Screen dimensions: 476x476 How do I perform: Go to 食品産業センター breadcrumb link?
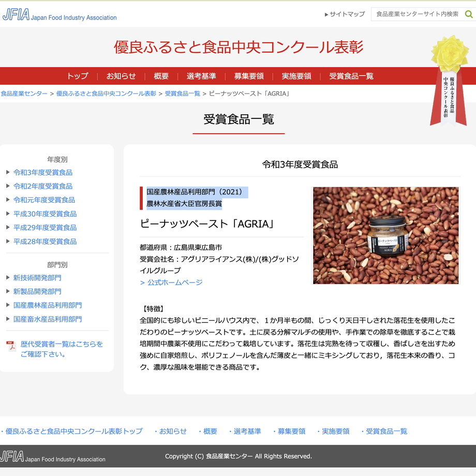(x=24, y=94)
